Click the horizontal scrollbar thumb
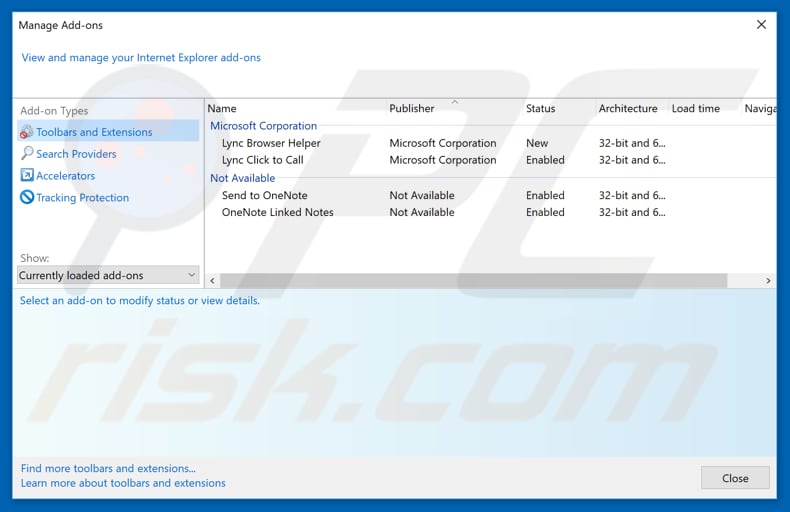Image resolution: width=790 pixels, height=512 pixels. point(474,281)
